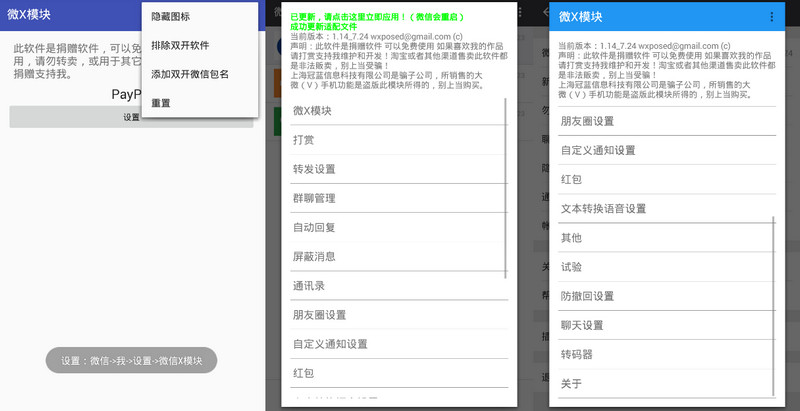Viewport: 800px width, 411px height.
Task: Click scrollbar of the blue-titled dialog list
Action: [773, 306]
